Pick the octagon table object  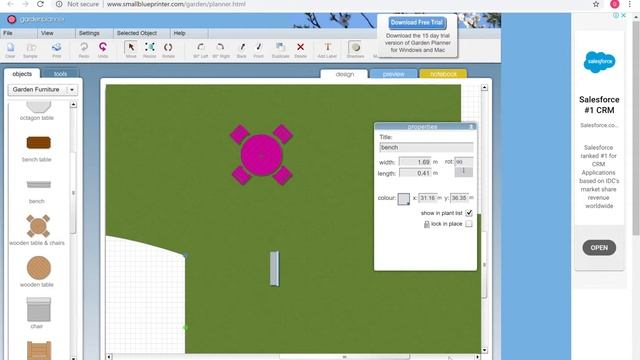pos(38,111)
